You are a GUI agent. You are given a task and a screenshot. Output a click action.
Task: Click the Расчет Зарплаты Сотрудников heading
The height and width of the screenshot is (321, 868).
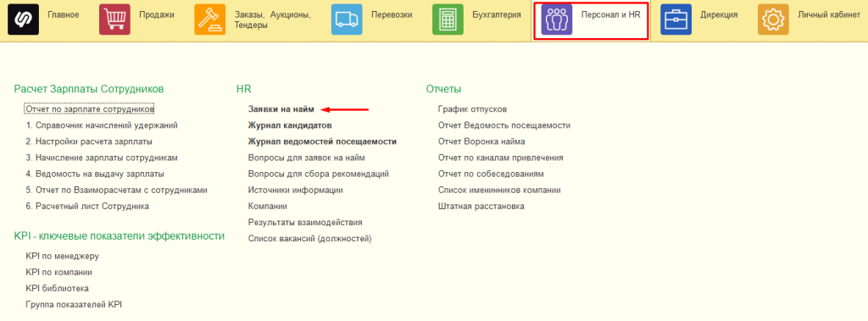tap(89, 89)
